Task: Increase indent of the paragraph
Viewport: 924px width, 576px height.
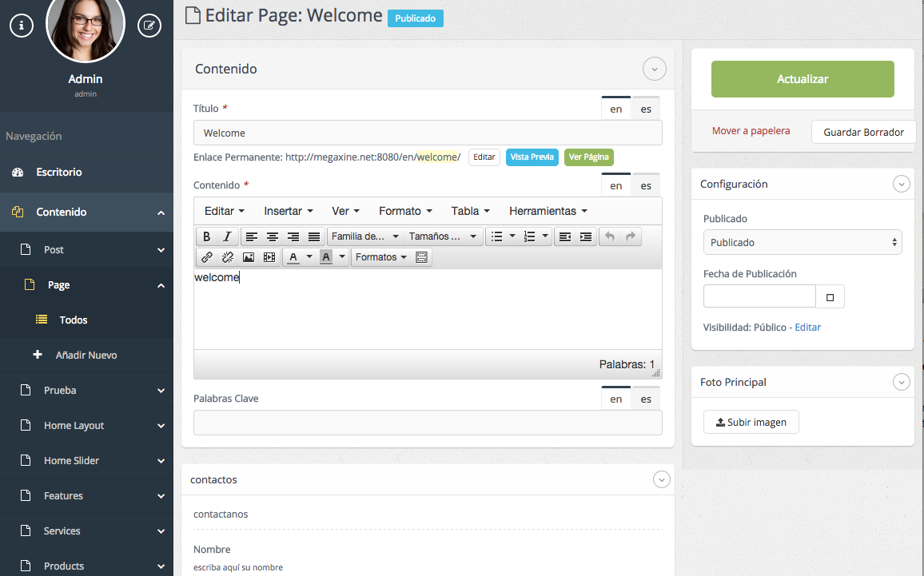Action: pos(586,236)
